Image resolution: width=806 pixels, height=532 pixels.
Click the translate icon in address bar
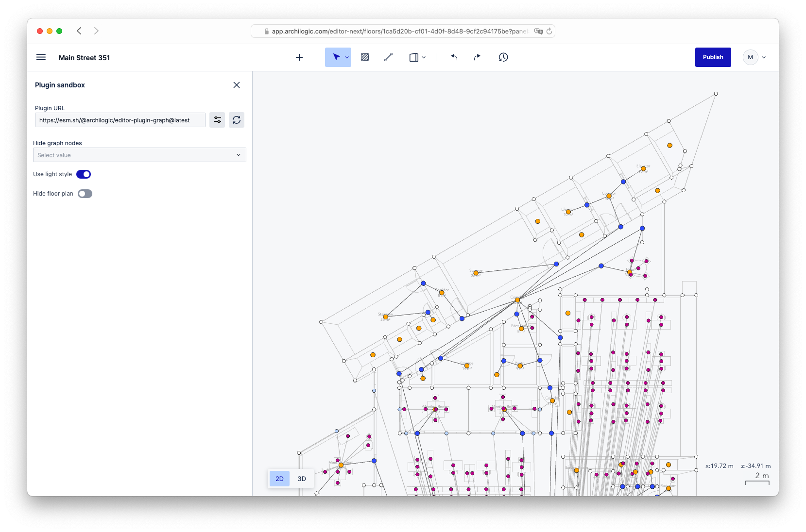[538, 31]
